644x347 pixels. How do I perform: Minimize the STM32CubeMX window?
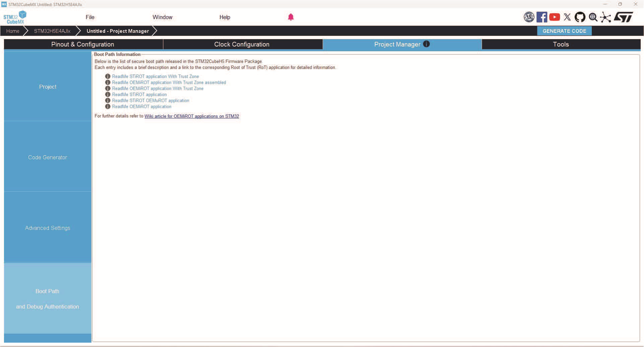605,4
